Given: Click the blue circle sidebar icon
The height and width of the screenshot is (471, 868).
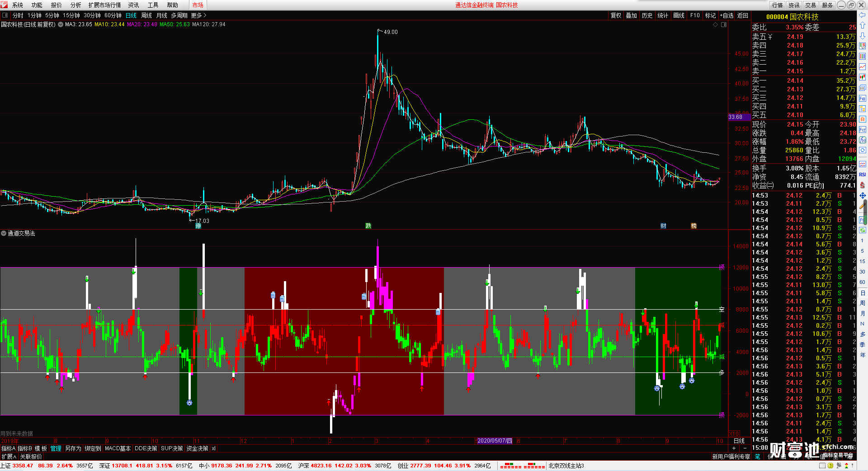Looking at the screenshot, I should point(863,151).
